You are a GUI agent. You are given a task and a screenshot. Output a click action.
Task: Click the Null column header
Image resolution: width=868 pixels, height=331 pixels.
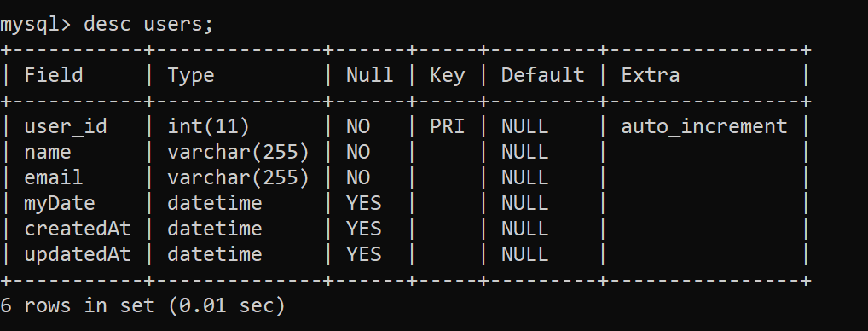coord(369,75)
